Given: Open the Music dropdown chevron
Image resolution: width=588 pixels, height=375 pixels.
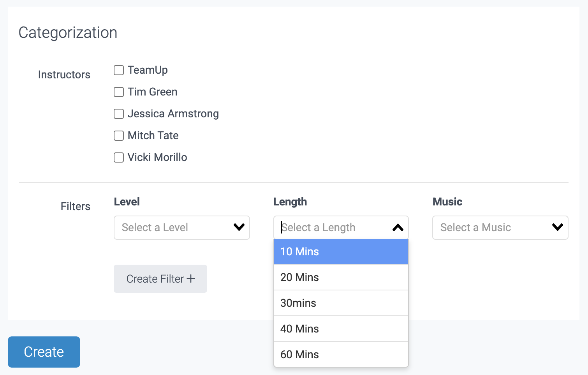Looking at the screenshot, I should 557,227.
